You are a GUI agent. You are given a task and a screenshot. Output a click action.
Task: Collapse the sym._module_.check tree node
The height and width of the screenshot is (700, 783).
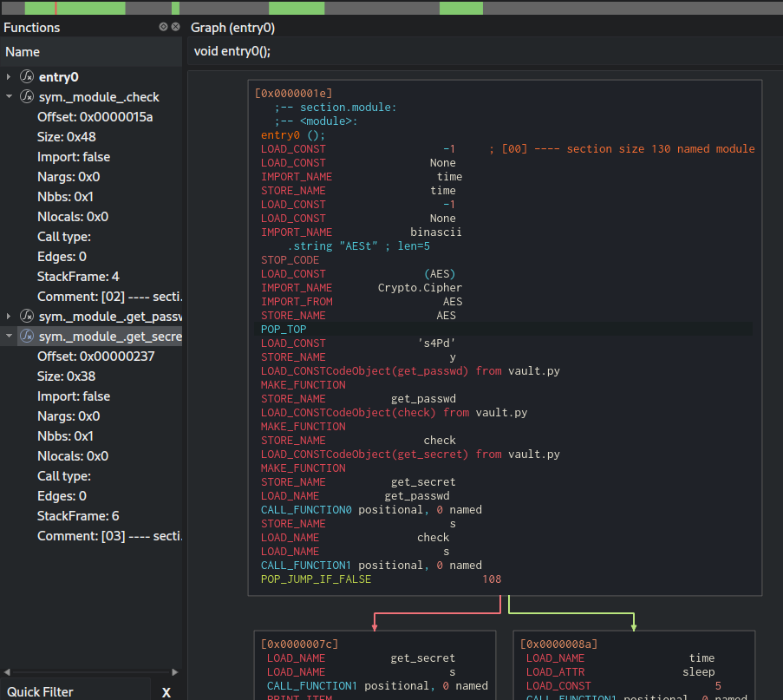[9, 96]
